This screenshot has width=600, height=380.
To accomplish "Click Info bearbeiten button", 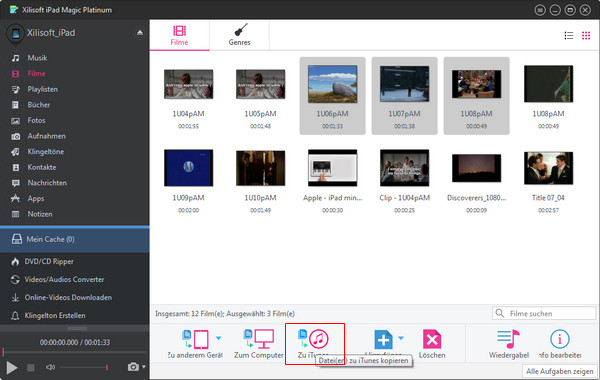I will (560, 344).
